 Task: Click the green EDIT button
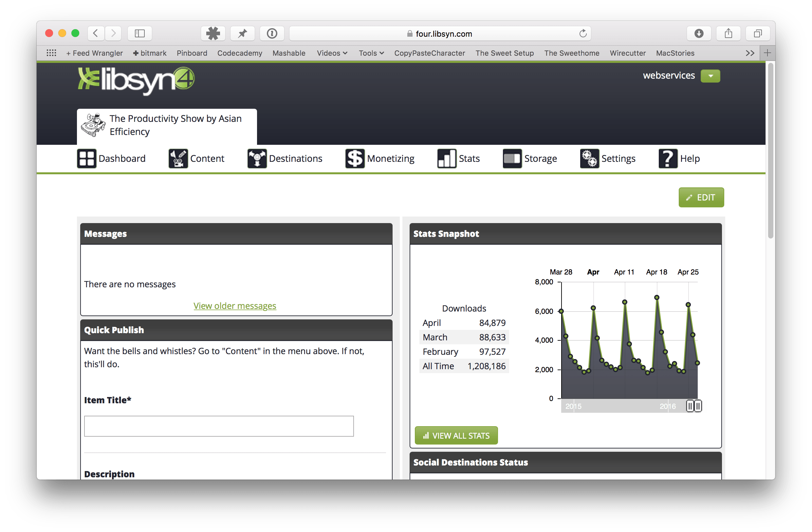click(701, 197)
